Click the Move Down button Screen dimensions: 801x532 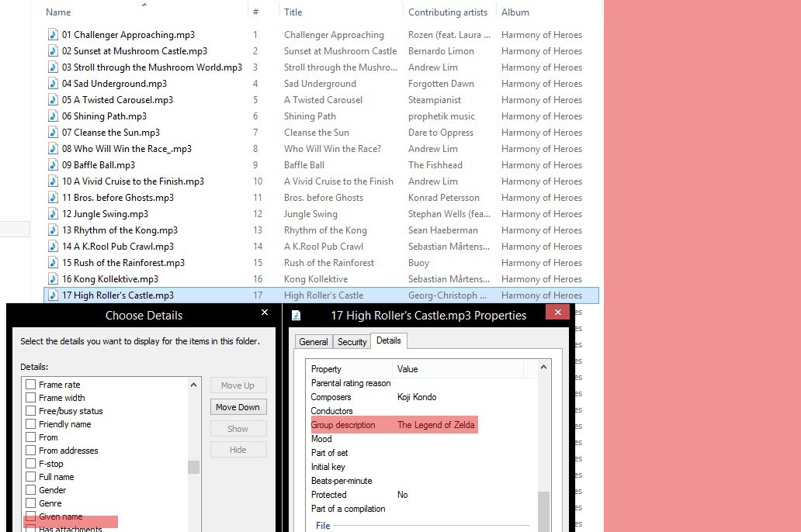pos(238,406)
